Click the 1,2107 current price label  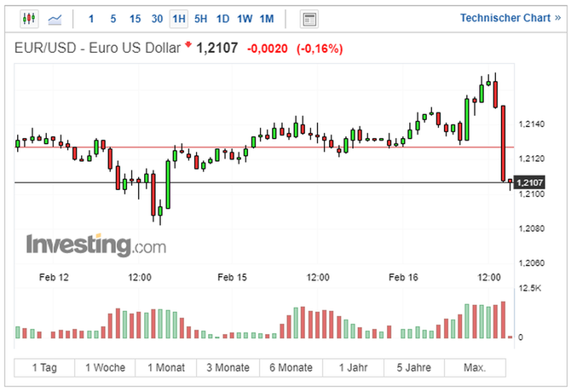tap(529, 182)
